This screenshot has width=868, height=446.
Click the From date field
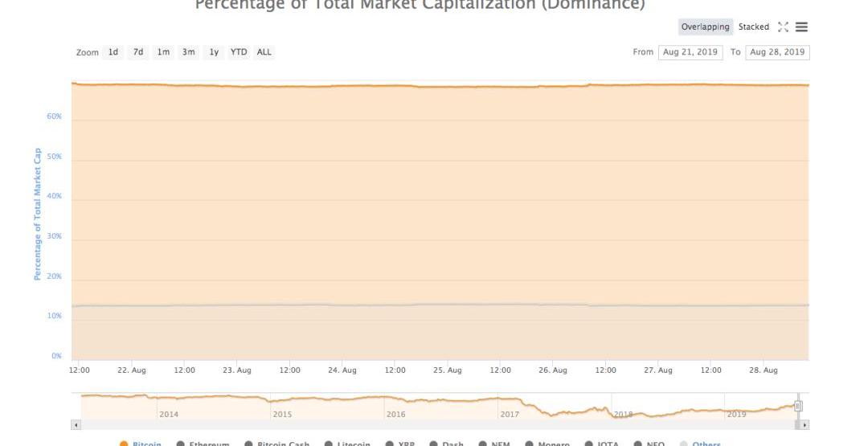click(690, 52)
